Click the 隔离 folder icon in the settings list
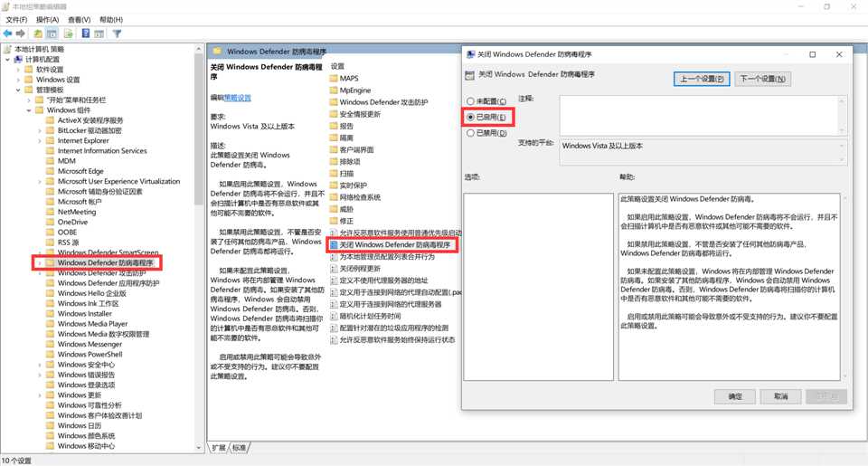The height and width of the screenshot is (466, 868). 334,138
